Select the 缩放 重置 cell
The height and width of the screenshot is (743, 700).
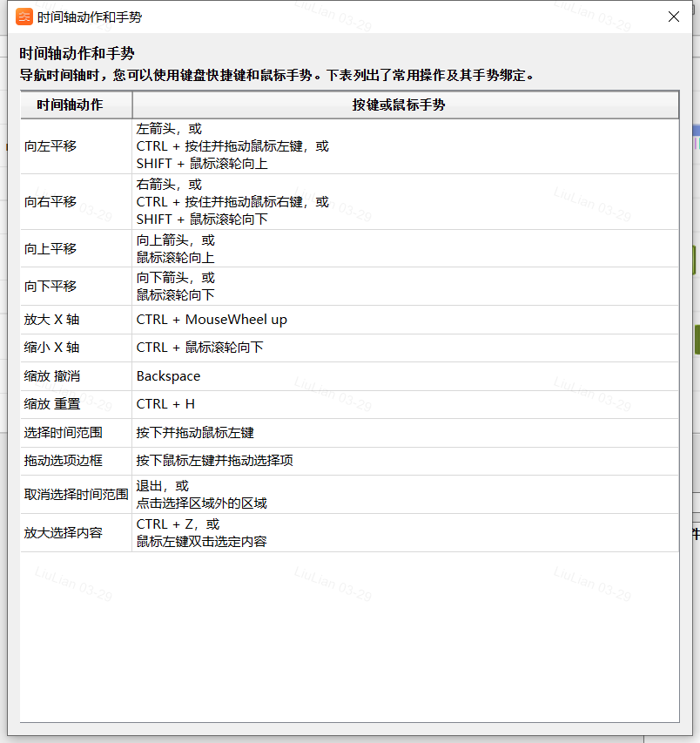(77, 404)
